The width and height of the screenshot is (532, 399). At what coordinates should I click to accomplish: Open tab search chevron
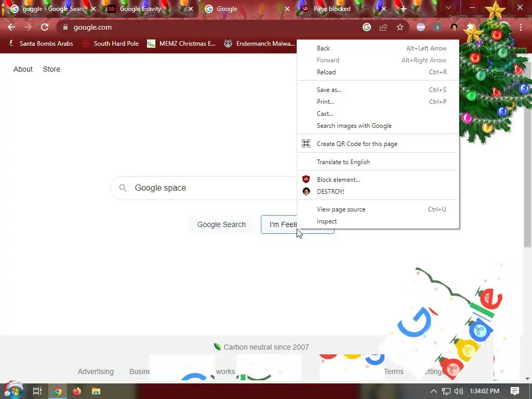pos(448,7)
